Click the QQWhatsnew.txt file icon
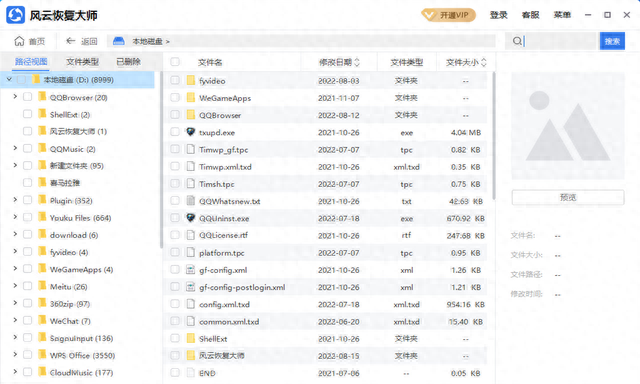This screenshot has width=640, height=384. pos(191,200)
